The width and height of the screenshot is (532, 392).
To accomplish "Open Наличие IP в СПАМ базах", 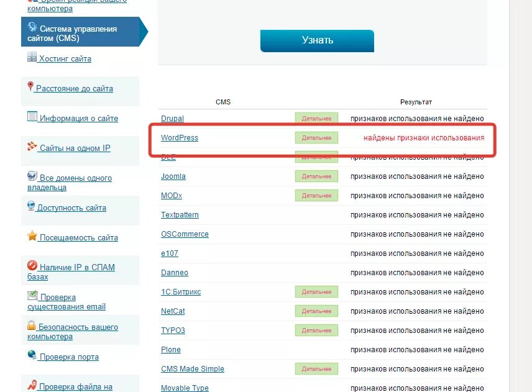I will pos(71,272).
